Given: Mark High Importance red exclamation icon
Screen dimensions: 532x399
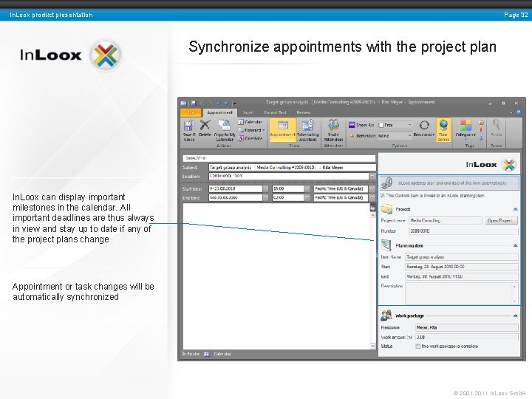Looking at the screenshot, I should click(481, 130).
